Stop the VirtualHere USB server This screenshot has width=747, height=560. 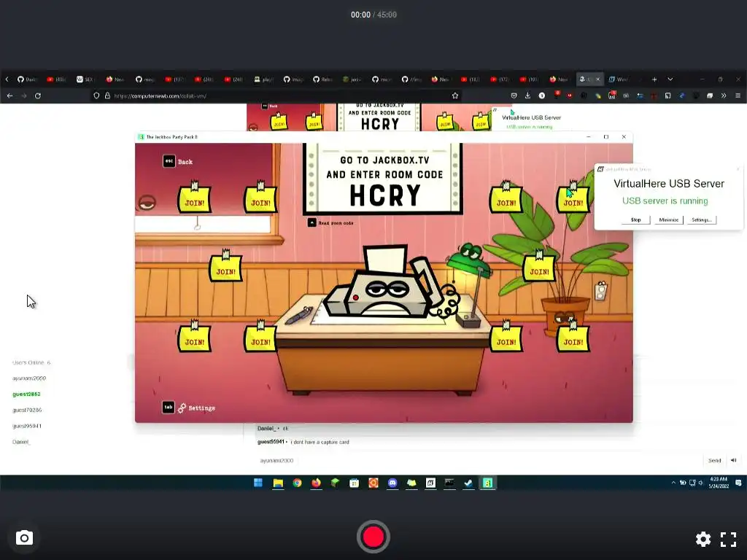tap(636, 220)
